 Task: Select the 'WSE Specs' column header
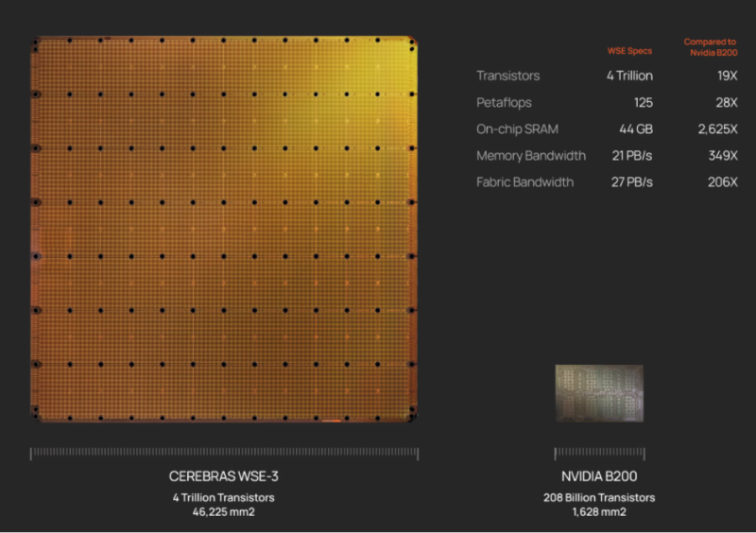click(x=628, y=51)
